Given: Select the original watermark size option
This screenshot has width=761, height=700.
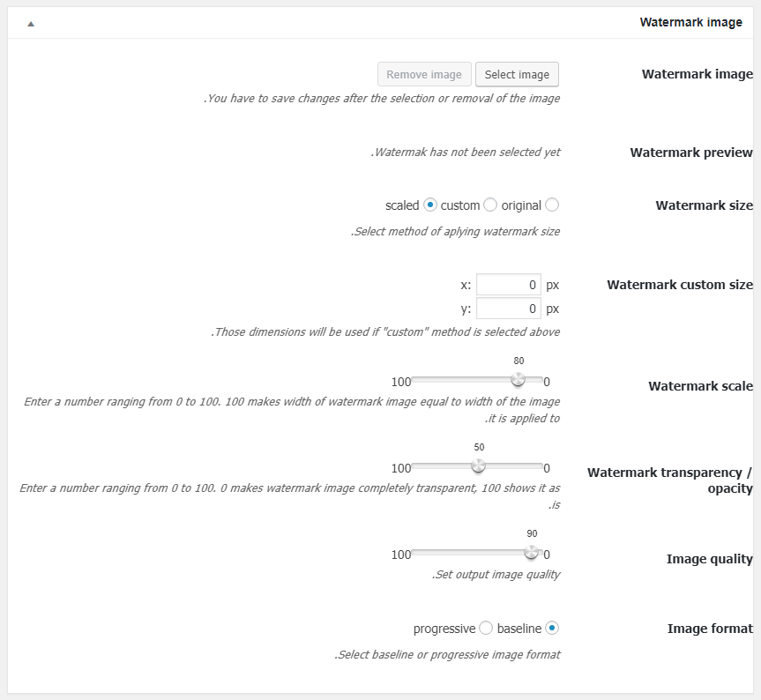Looking at the screenshot, I should click(x=552, y=205).
